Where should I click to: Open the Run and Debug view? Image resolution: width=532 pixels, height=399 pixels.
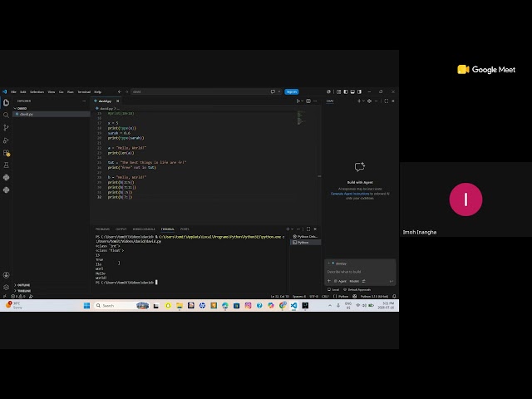click(x=6, y=140)
